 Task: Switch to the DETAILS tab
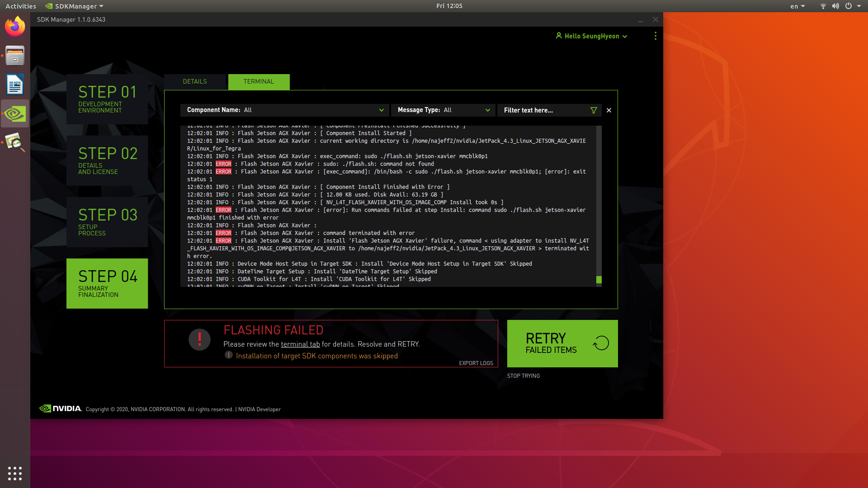pyautogui.click(x=195, y=82)
